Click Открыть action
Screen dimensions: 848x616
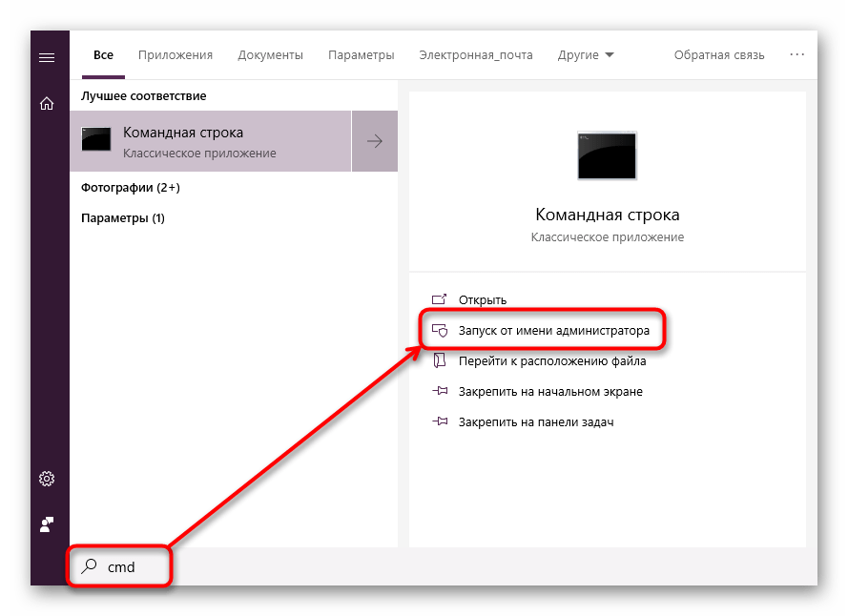(x=483, y=299)
